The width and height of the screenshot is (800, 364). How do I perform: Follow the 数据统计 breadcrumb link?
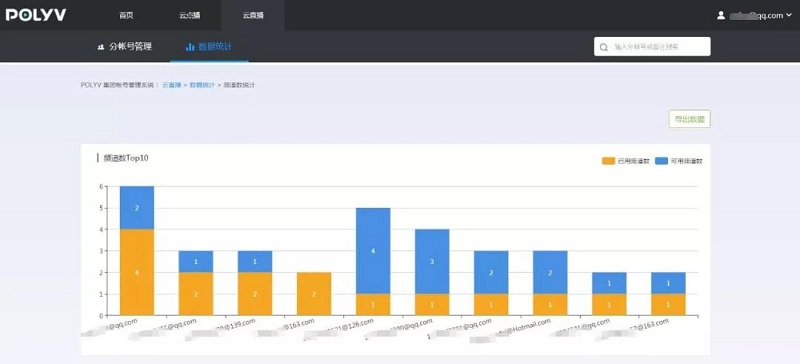pyautogui.click(x=202, y=85)
